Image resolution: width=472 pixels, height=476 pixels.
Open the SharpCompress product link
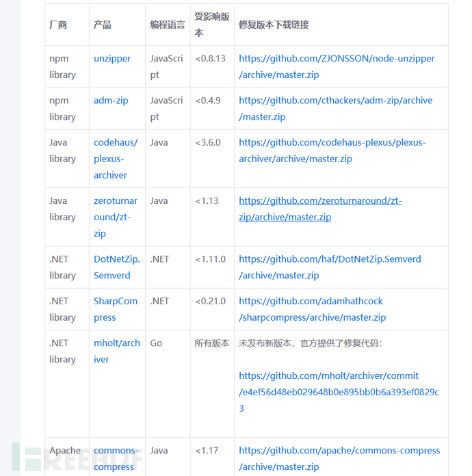pyautogui.click(x=116, y=309)
